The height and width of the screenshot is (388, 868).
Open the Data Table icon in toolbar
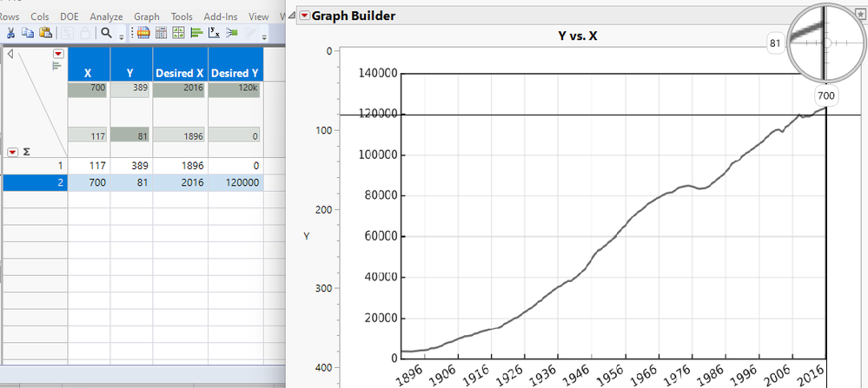tap(142, 33)
